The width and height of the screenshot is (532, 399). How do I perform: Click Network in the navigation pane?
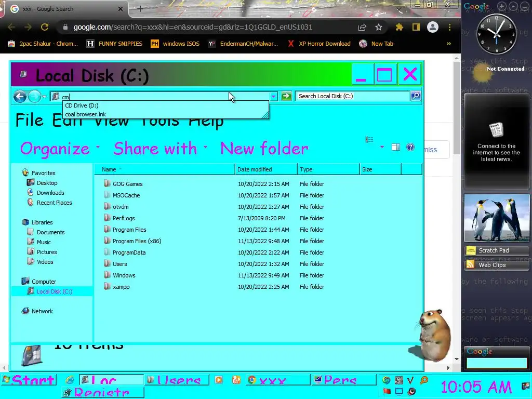(x=42, y=311)
